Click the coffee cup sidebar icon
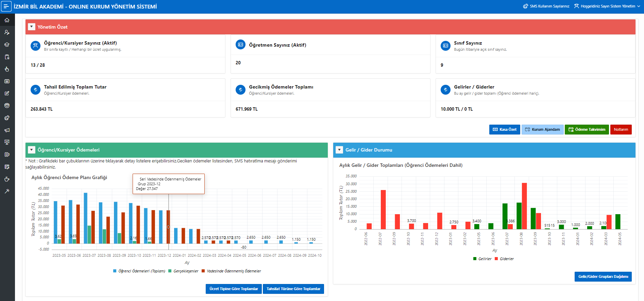The width and height of the screenshot is (644, 301). point(7,179)
